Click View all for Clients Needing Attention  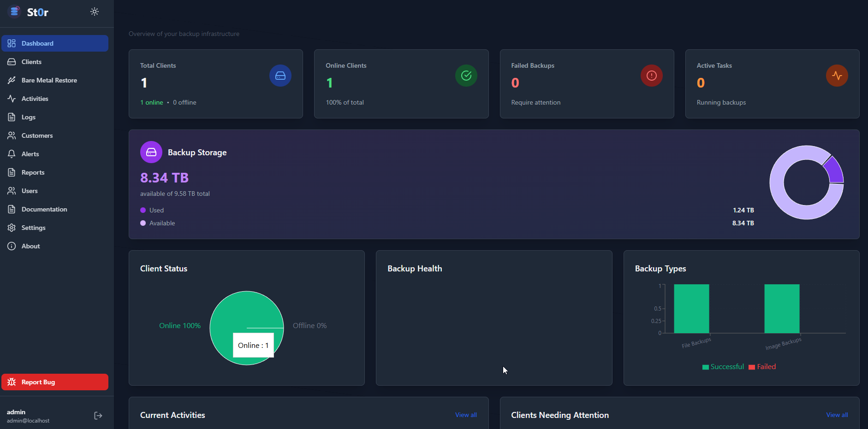click(x=837, y=415)
